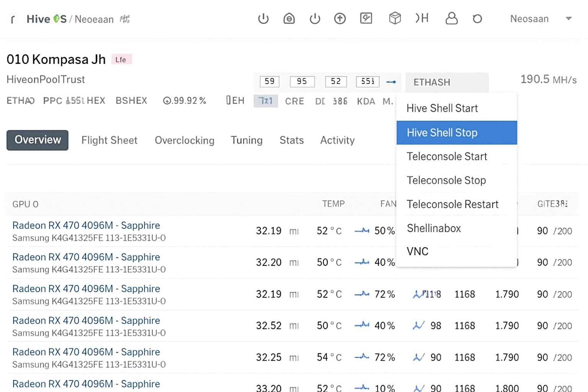Viewport: 588px width, 392px height.
Task: Click the HiveonPoolTrust label
Action: pos(46,80)
